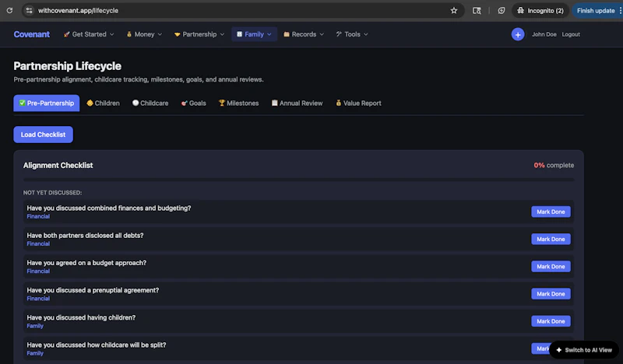Click the Alignment Checklist progress bar
Screen dimensions: 623x364
tap(298, 180)
